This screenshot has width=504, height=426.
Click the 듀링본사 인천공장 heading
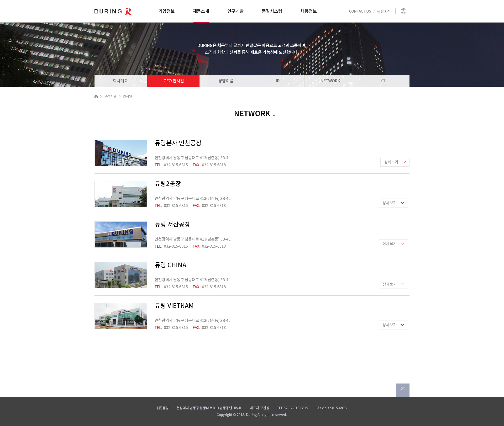point(178,143)
